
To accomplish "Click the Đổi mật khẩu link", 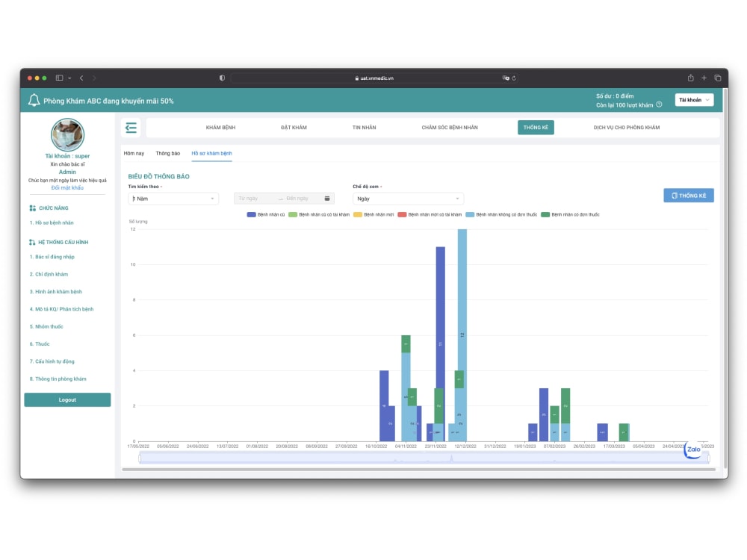I will 67,188.
